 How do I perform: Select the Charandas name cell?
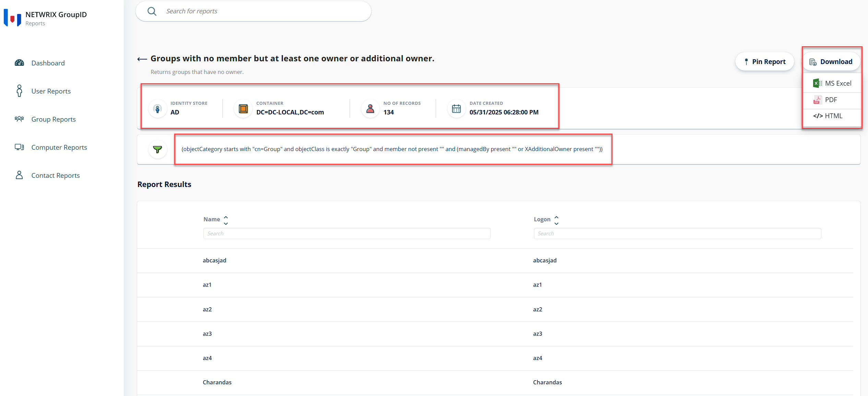point(217,382)
